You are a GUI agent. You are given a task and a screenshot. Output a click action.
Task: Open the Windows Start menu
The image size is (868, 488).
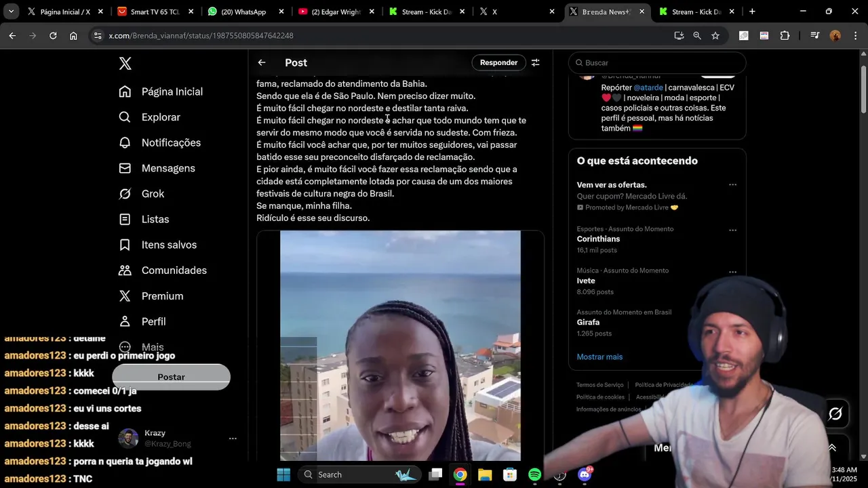click(x=283, y=474)
